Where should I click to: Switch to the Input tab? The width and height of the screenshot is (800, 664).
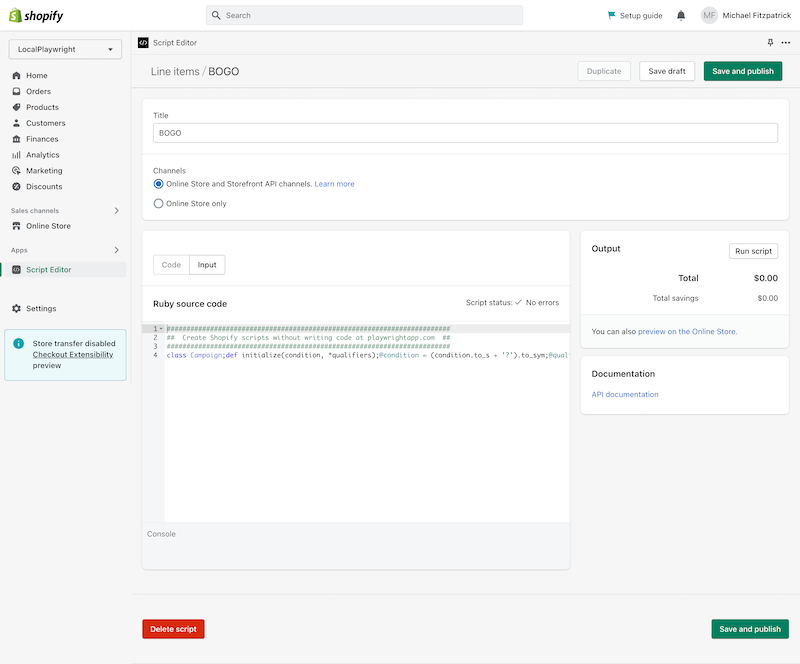(207, 265)
